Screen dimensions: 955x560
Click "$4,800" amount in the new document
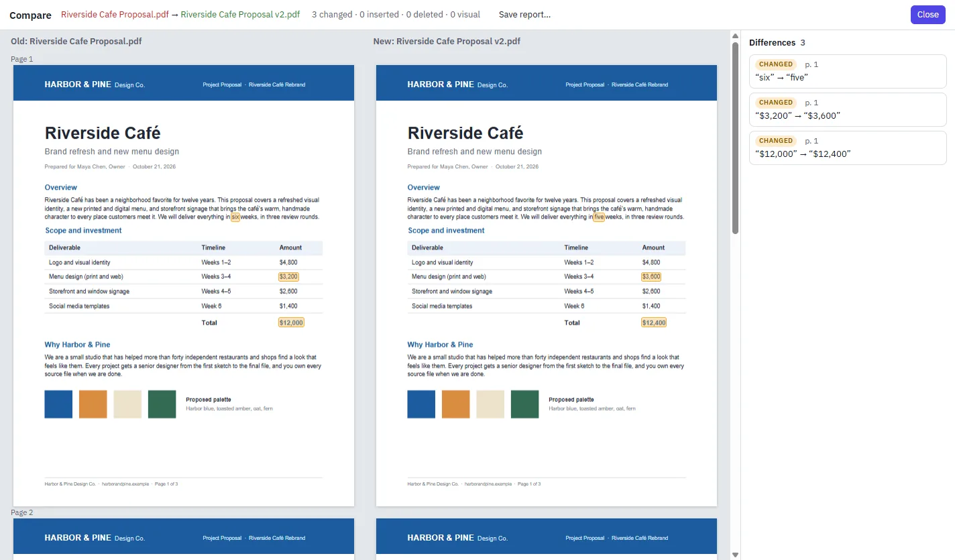pos(651,262)
